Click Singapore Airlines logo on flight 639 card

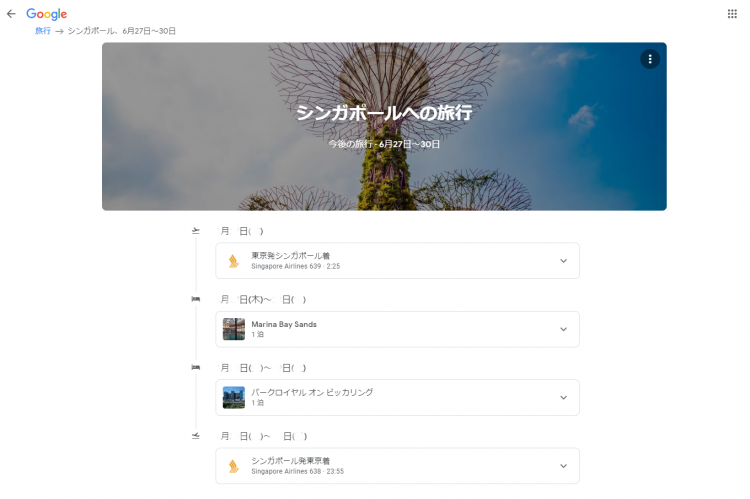click(x=233, y=261)
